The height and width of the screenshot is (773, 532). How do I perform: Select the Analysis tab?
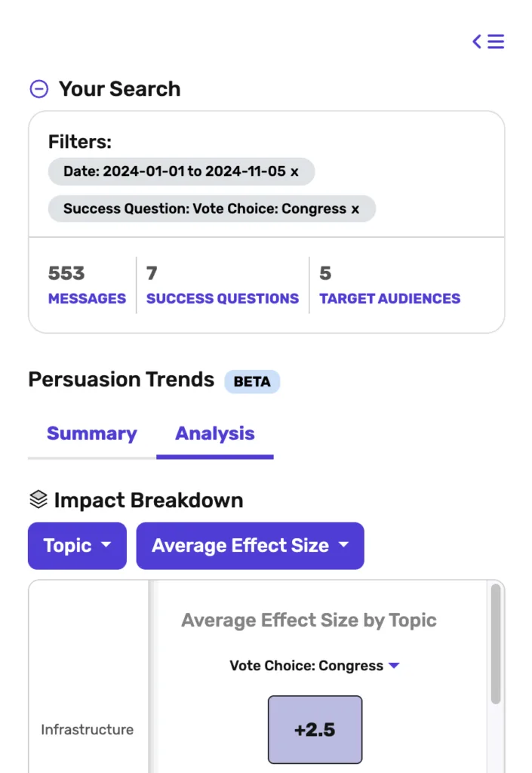pos(215,433)
